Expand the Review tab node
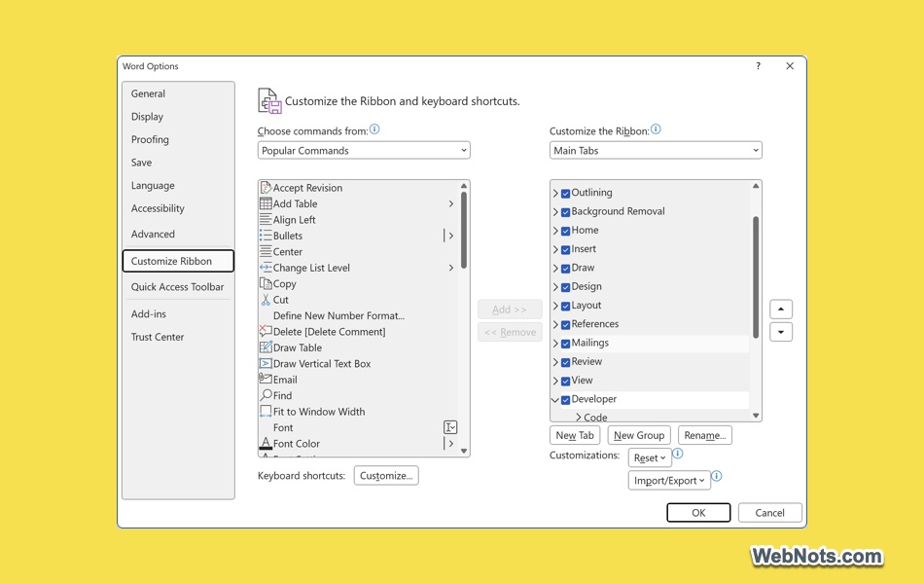This screenshot has height=584, width=924. tap(555, 362)
